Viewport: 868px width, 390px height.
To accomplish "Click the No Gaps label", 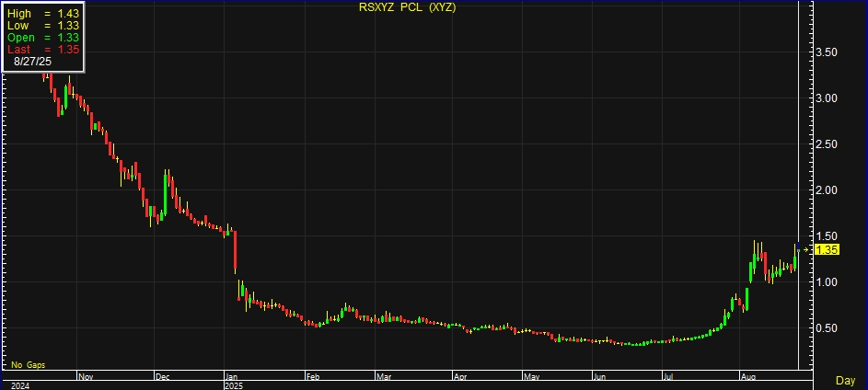I will [29, 365].
